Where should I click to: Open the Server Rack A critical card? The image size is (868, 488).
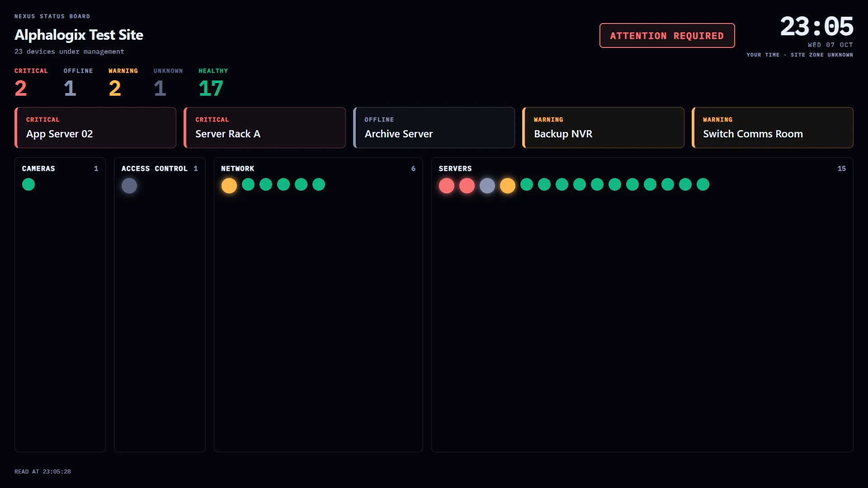(264, 127)
